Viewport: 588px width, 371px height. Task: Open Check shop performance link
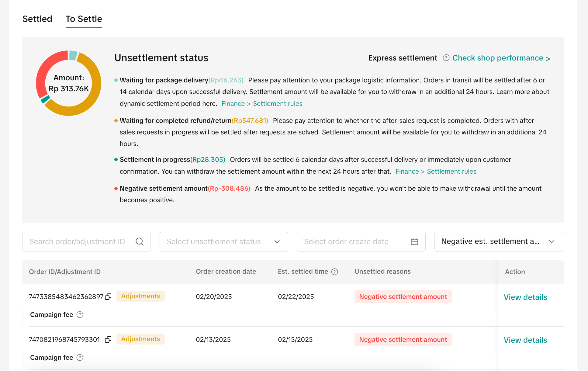[501, 58]
